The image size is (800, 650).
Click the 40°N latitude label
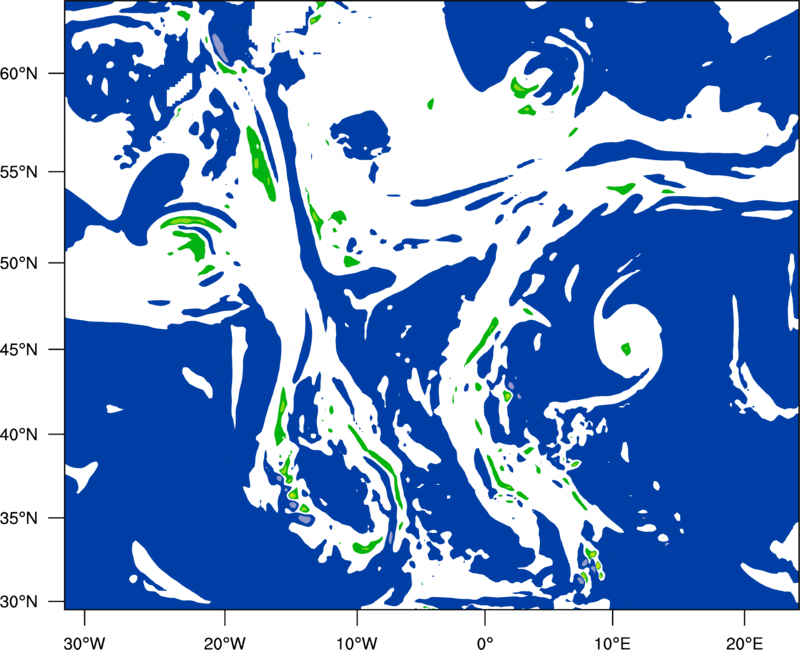19,435
